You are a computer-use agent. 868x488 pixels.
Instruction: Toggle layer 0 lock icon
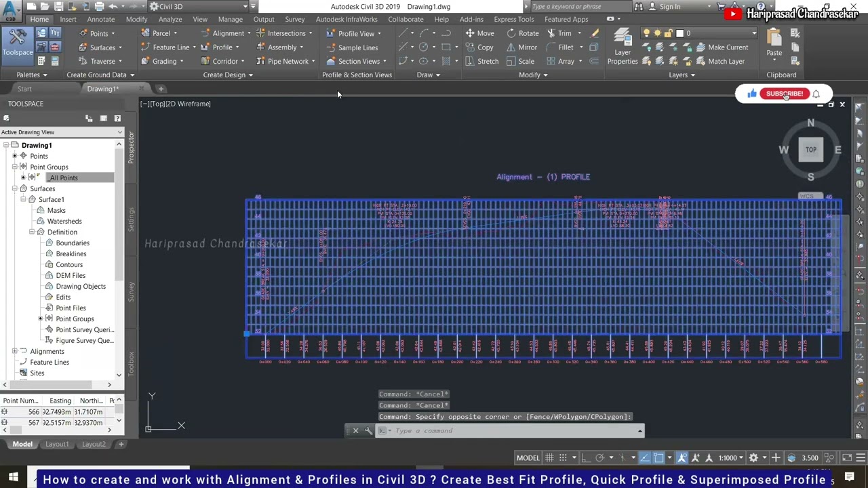click(x=667, y=33)
